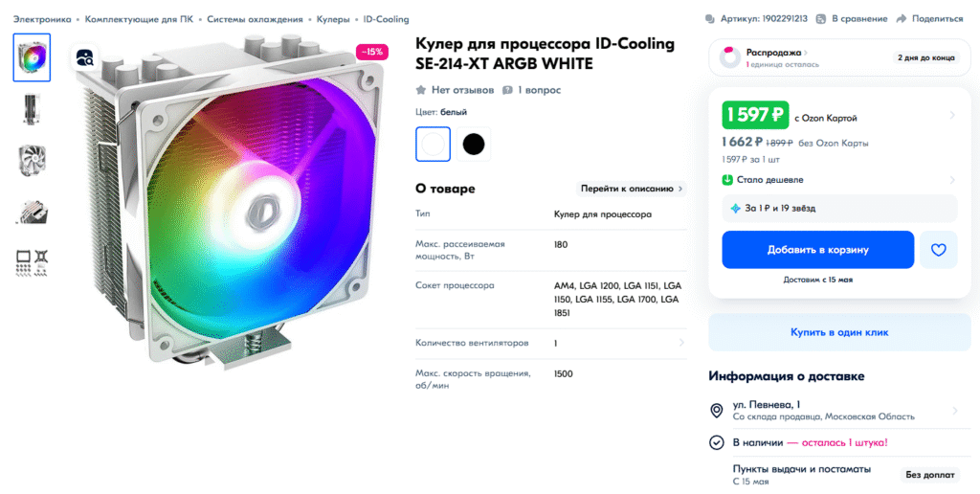Click Купить в один клик button

coord(839,332)
